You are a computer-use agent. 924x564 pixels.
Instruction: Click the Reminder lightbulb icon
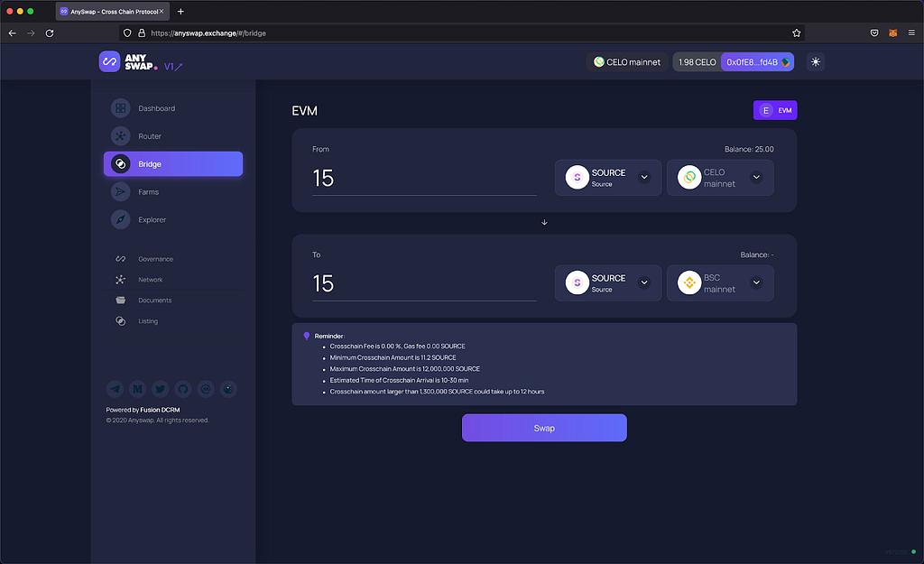[x=307, y=336]
